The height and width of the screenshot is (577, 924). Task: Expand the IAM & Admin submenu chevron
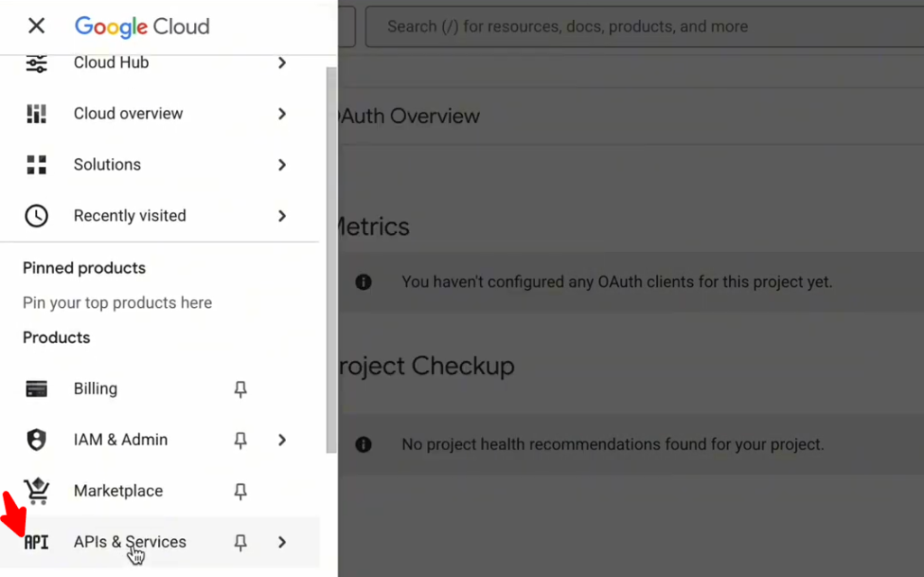282,440
